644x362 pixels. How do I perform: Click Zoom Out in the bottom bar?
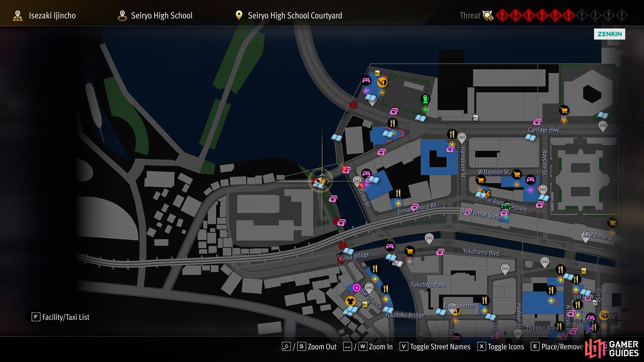(309, 347)
